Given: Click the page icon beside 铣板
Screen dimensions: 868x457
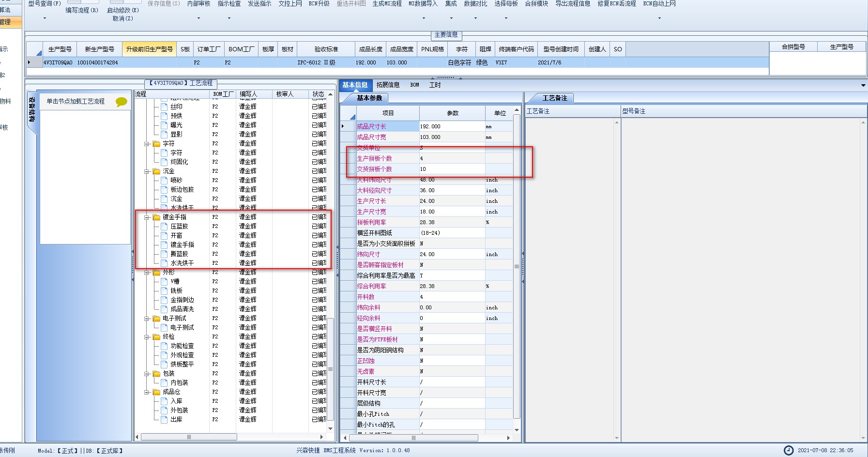Looking at the screenshot, I should (164, 290).
